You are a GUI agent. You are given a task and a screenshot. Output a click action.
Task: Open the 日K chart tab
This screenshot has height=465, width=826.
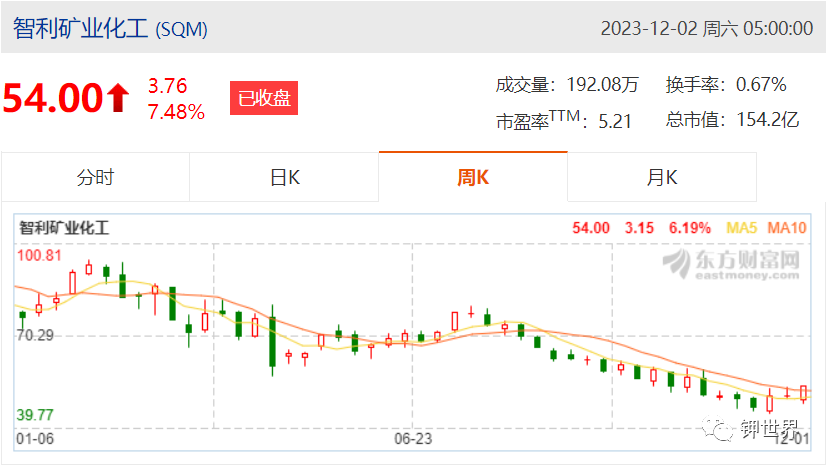(x=284, y=177)
